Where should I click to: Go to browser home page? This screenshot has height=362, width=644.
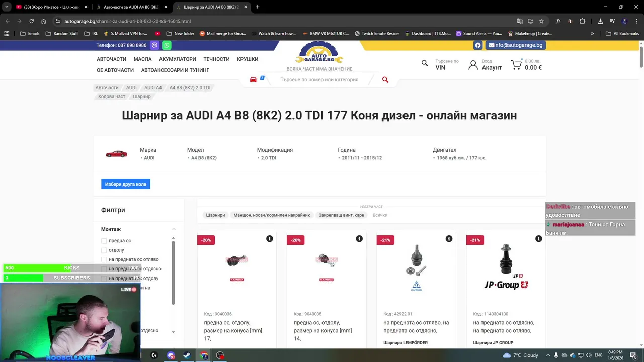click(x=44, y=21)
